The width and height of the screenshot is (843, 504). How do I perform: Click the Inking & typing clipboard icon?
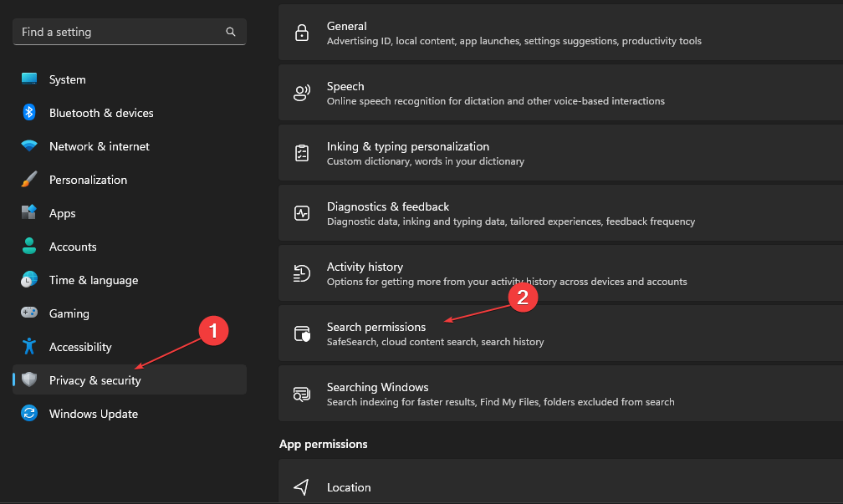[x=302, y=153]
